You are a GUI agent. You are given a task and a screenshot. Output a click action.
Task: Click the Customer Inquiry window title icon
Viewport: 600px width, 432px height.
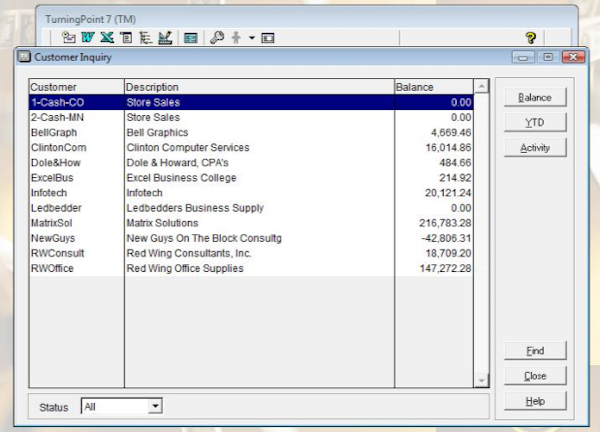coord(24,57)
